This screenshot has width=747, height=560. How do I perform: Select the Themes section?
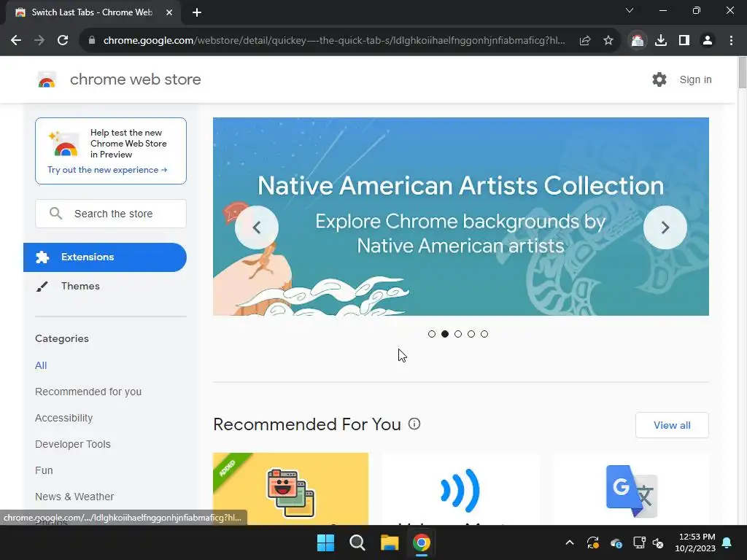coord(80,286)
